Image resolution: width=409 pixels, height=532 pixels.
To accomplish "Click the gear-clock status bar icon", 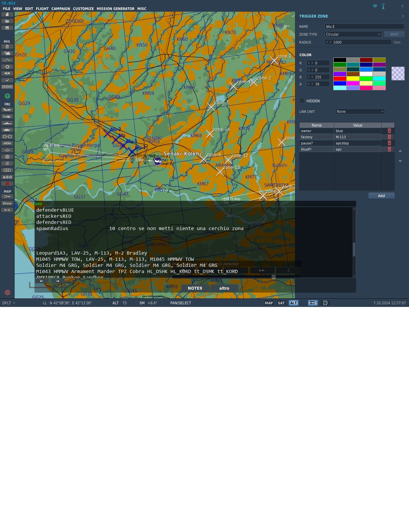I will click(x=325, y=303).
